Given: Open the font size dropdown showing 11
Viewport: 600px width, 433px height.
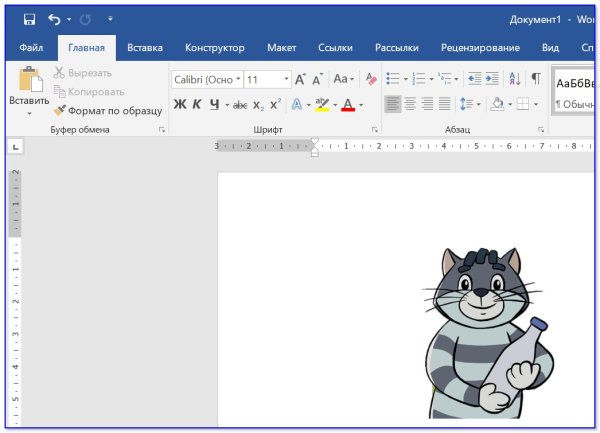Looking at the screenshot, I should 267,79.
